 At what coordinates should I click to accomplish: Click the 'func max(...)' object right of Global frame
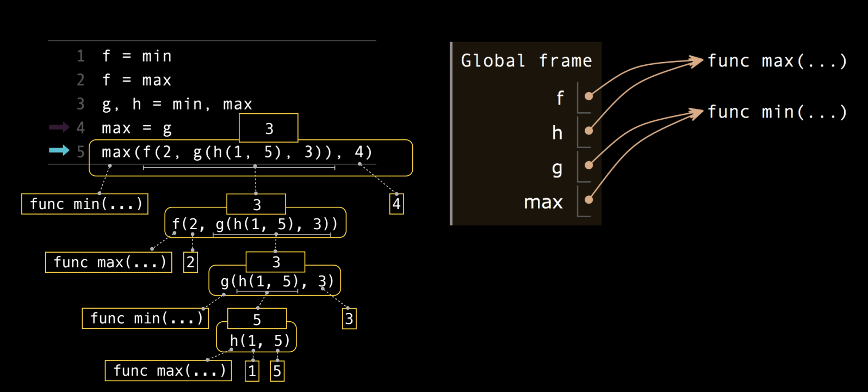tap(777, 61)
